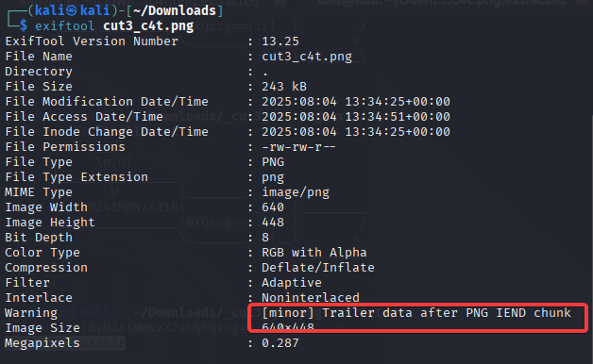
Task: Click the File Permissions value -rw-rw-r--
Action: tap(298, 147)
